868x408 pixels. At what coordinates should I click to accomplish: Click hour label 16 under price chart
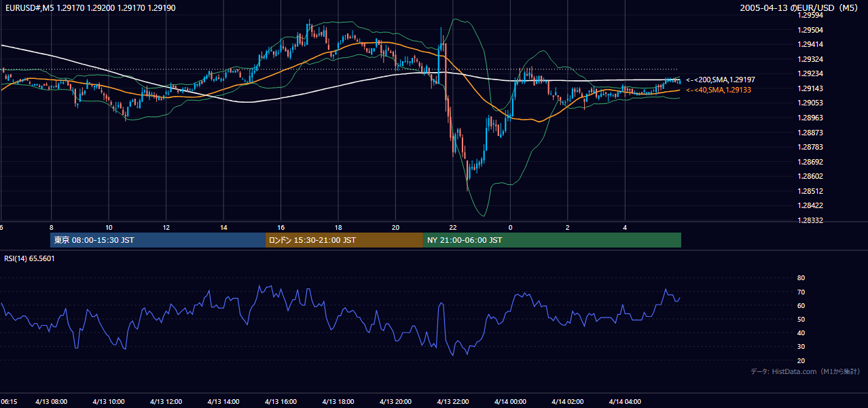click(281, 227)
